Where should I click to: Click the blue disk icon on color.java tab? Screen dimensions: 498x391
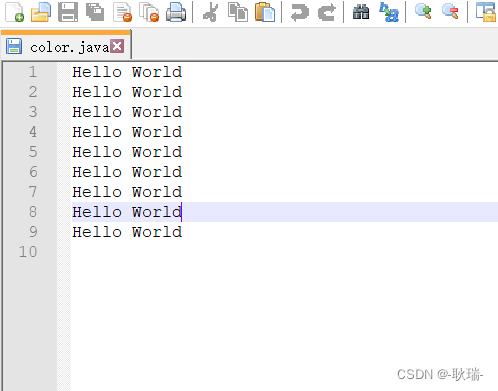click(14, 46)
